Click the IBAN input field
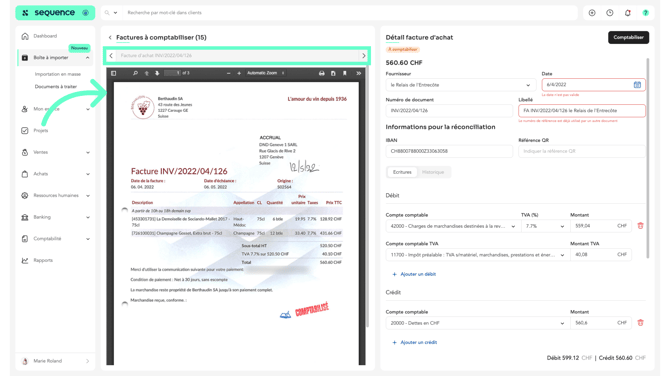670x376 pixels. 449,151
